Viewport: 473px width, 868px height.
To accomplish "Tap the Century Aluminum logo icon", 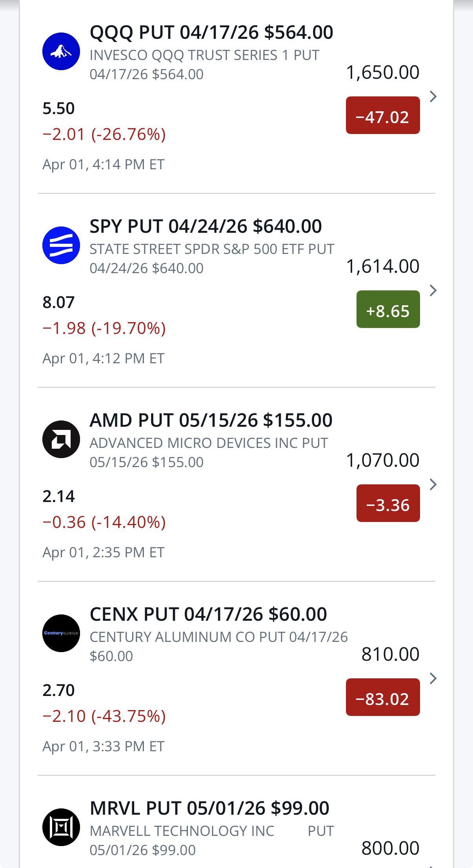I will click(61, 633).
